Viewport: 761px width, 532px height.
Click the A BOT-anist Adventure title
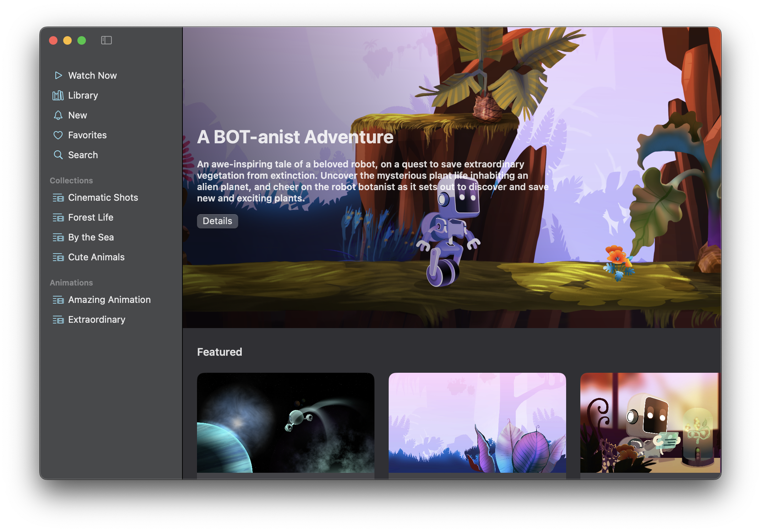coord(295,137)
